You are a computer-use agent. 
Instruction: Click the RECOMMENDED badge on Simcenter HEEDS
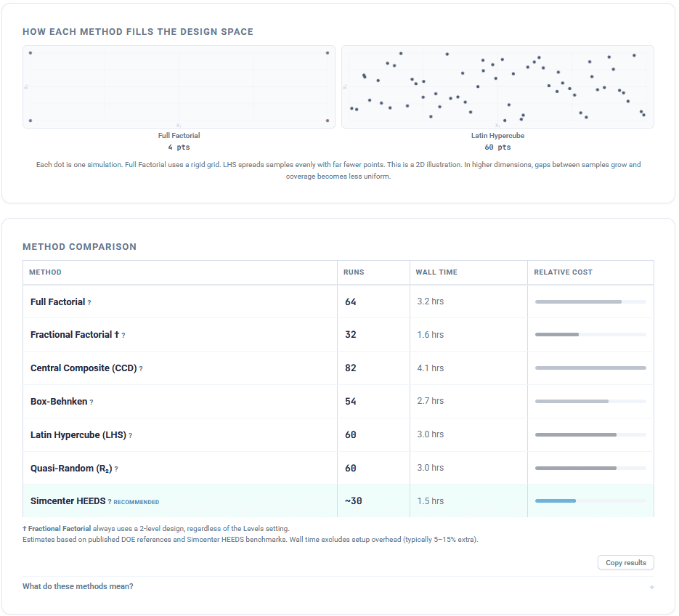click(x=137, y=502)
